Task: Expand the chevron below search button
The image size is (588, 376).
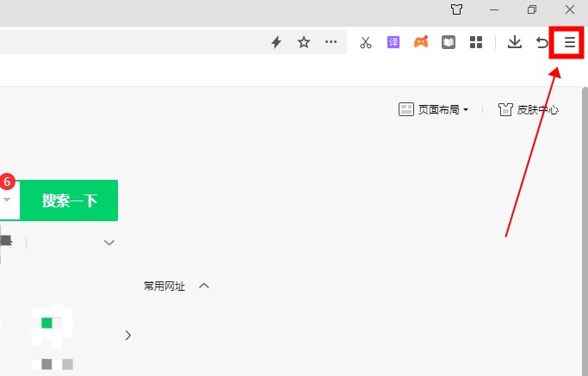Action: (109, 243)
